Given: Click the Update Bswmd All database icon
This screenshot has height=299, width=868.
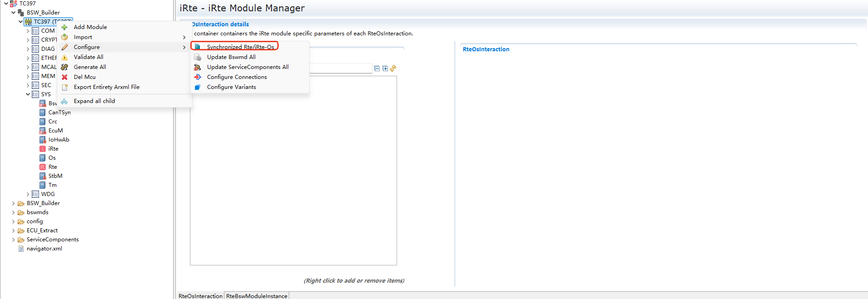Looking at the screenshot, I should [x=198, y=57].
